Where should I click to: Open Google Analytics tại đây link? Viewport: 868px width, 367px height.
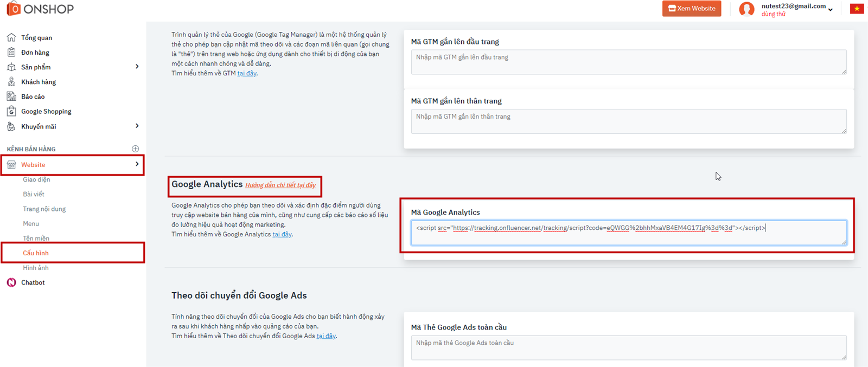pyautogui.click(x=282, y=234)
